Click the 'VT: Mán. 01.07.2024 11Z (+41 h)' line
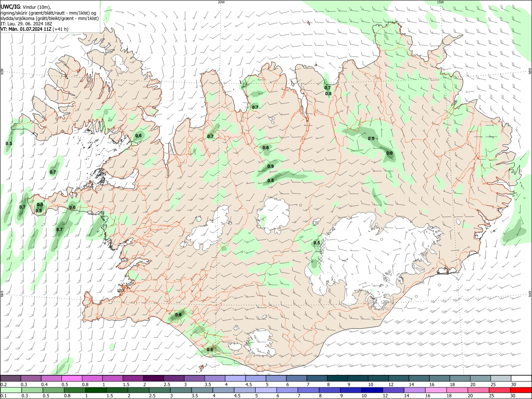The width and height of the screenshot is (532, 399). coord(34,29)
